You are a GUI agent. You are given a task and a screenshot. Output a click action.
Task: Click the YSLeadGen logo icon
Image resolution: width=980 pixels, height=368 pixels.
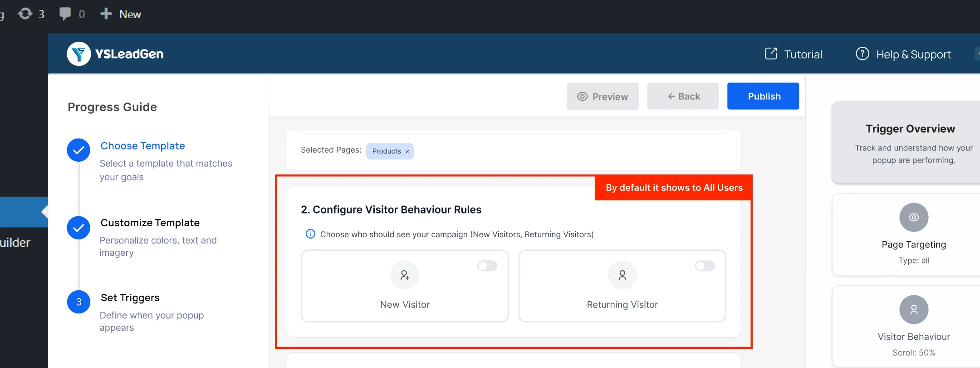(79, 54)
